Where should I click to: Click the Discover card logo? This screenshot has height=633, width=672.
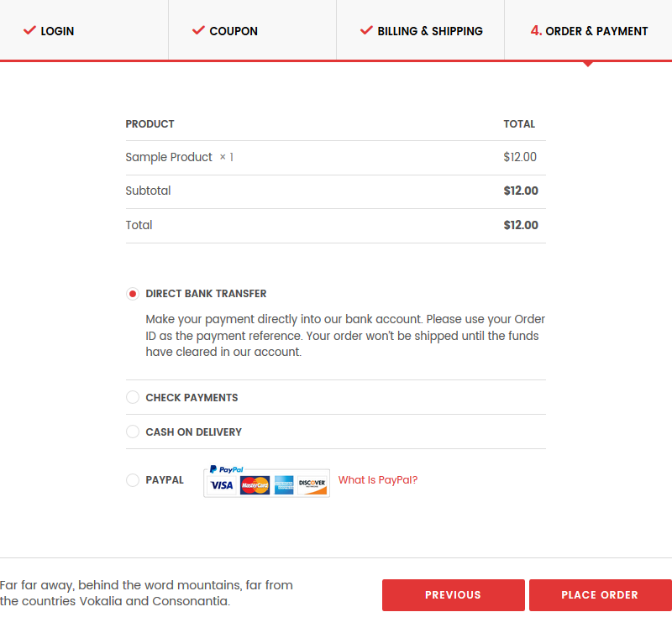coord(312,485)
